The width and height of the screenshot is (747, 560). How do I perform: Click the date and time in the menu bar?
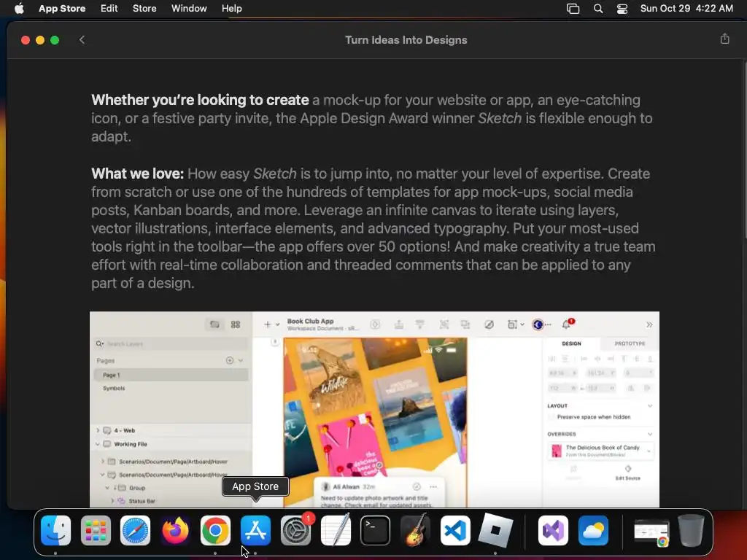[x=686, y=9]
